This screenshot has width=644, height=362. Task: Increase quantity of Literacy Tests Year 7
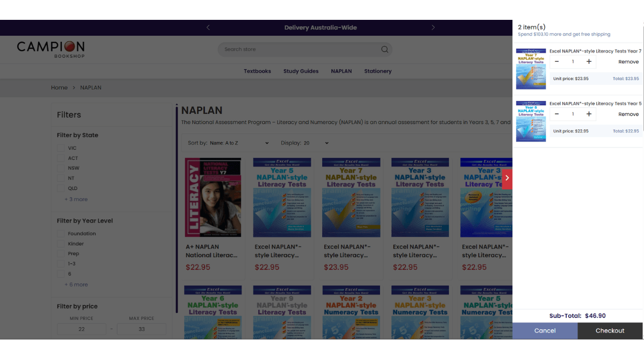tap(589, 62)
